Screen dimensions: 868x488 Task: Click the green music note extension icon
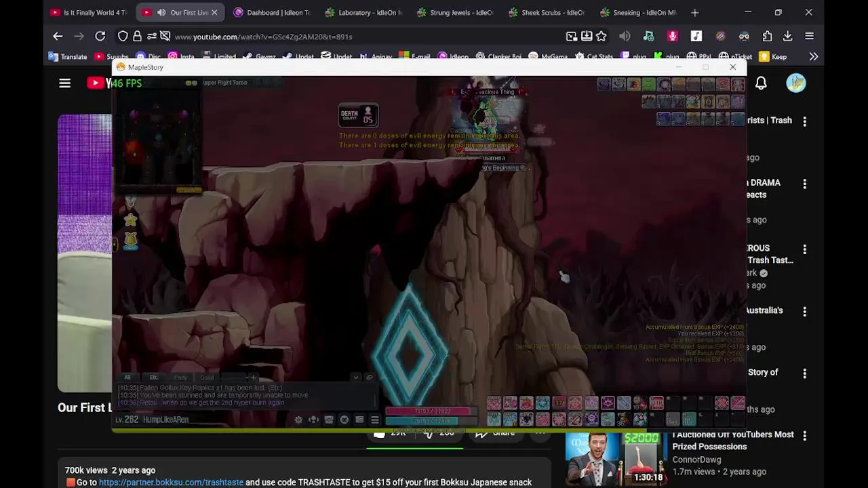pos(648,37)
